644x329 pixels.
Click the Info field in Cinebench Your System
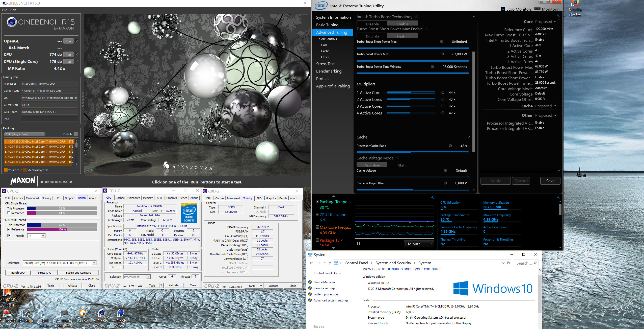(49, 119)
